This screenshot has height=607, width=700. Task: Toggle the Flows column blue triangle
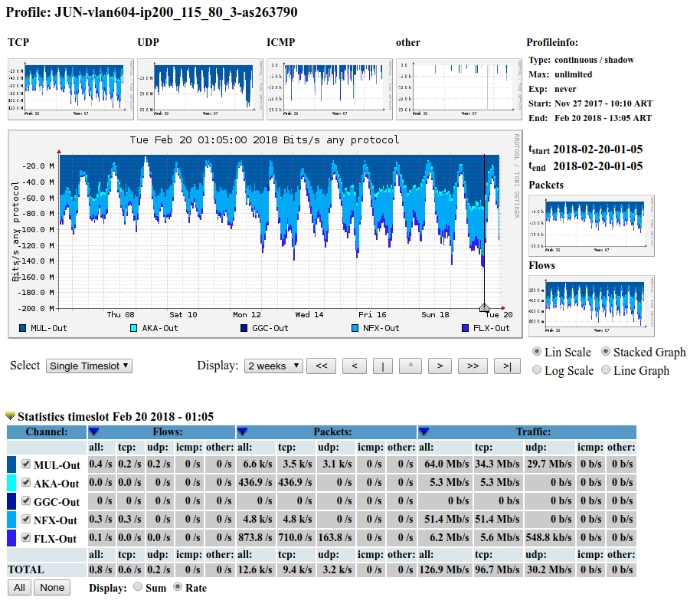(x=94, y=432)
